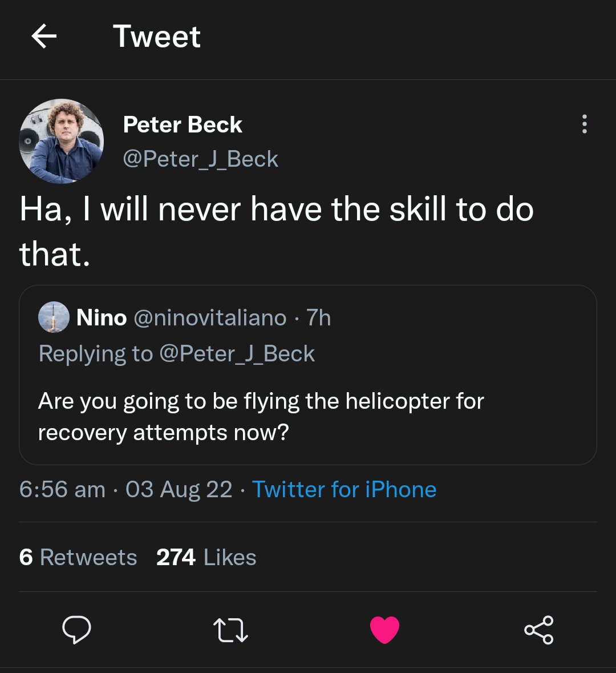
Task: View the 274 Likes list
Action: point(206,557)
